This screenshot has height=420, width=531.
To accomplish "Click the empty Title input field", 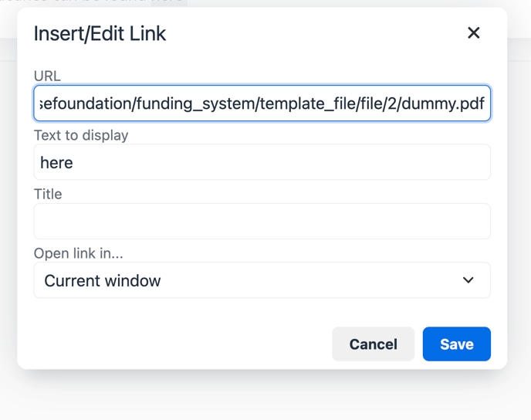I will coord(262,222).
